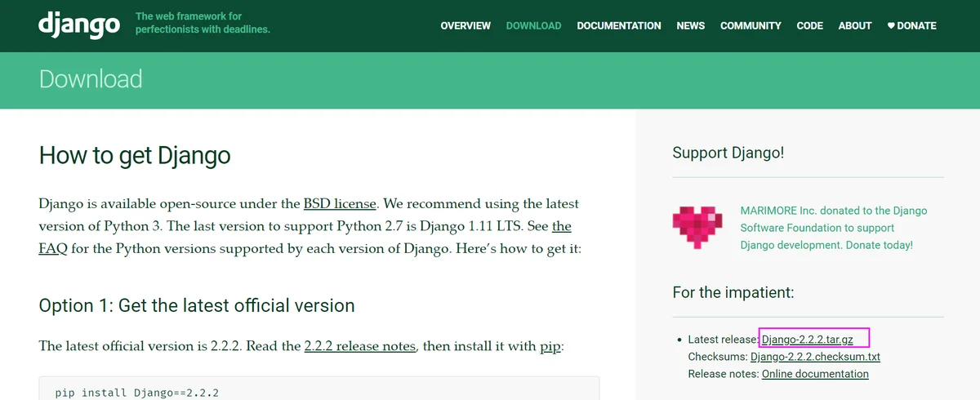Image resolution: width=980 pixels, height=400 pixels.
Task: Open the Overview nav item
Action: tap(465, 25)
